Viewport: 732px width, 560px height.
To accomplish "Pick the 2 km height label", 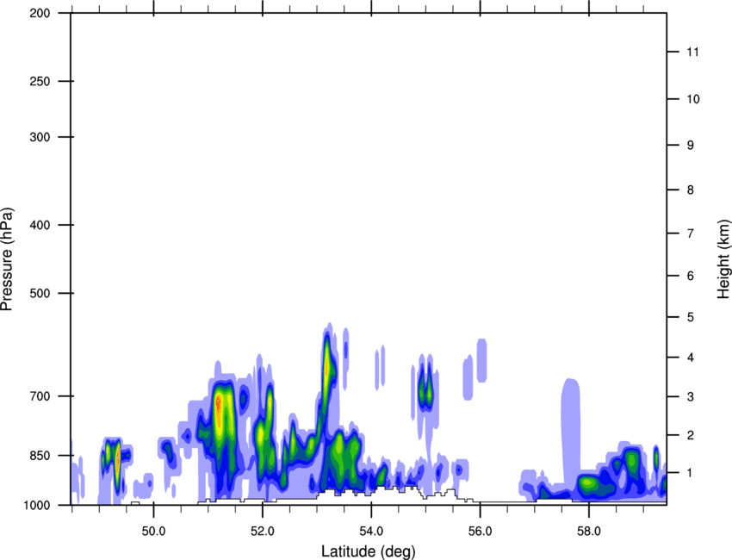I will point(691,435).
